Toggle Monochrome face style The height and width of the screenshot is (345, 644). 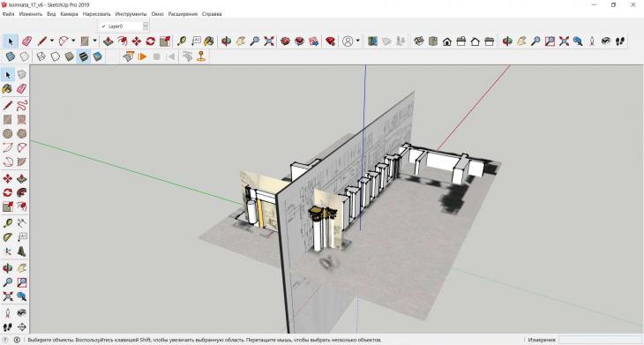coord(97,56)
